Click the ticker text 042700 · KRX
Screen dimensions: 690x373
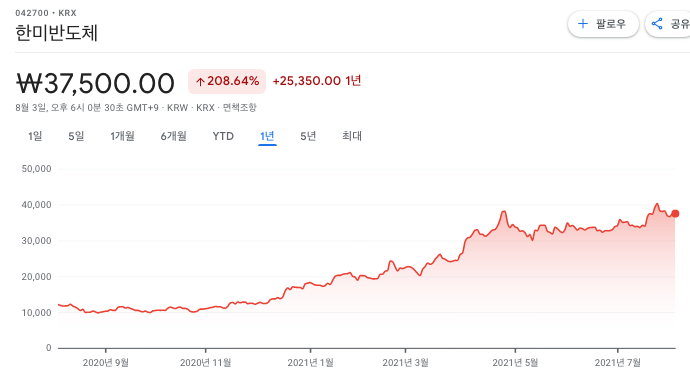click(46, 13)
